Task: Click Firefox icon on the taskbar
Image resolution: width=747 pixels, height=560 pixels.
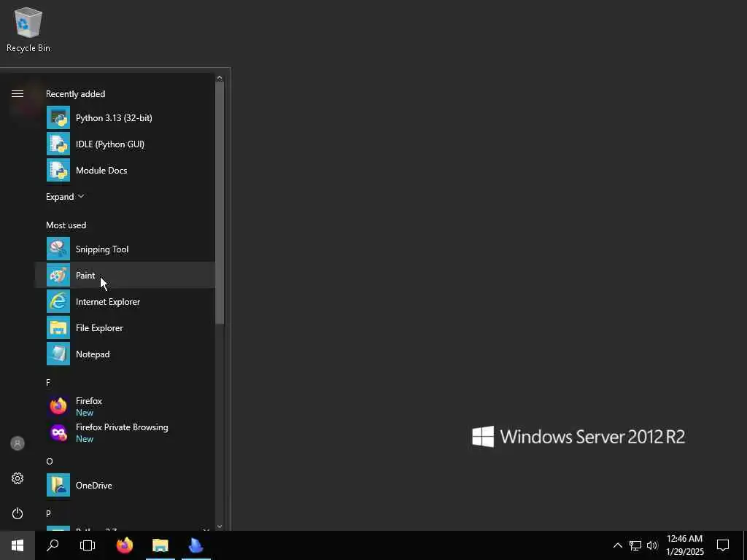Action: [125, 545]
